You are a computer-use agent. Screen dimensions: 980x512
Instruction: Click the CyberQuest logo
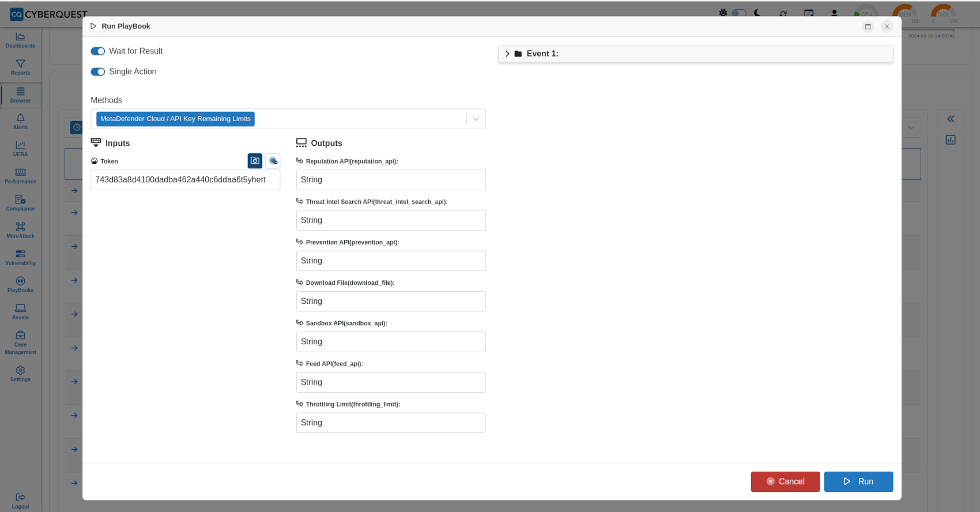[48, 14]
